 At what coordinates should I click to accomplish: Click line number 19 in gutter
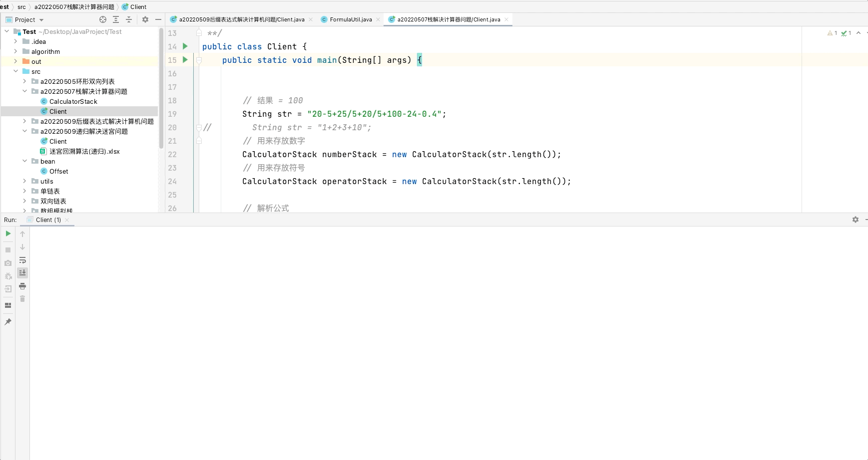click(x=172, y=114)
